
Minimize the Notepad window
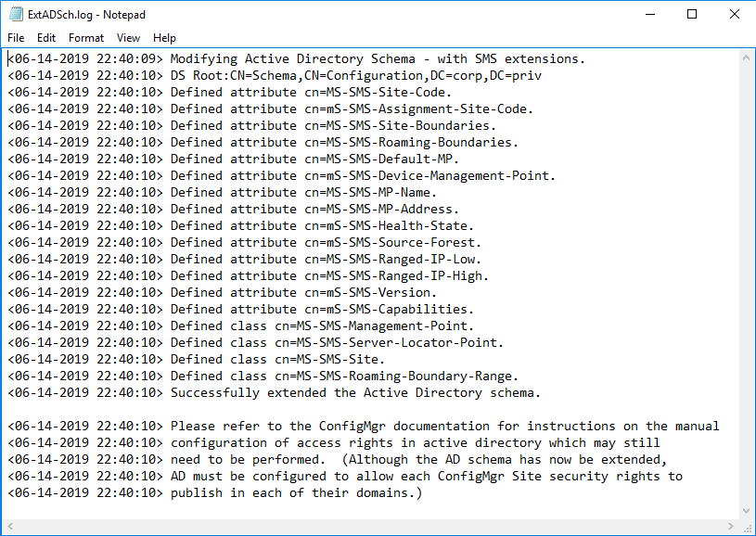649,15
